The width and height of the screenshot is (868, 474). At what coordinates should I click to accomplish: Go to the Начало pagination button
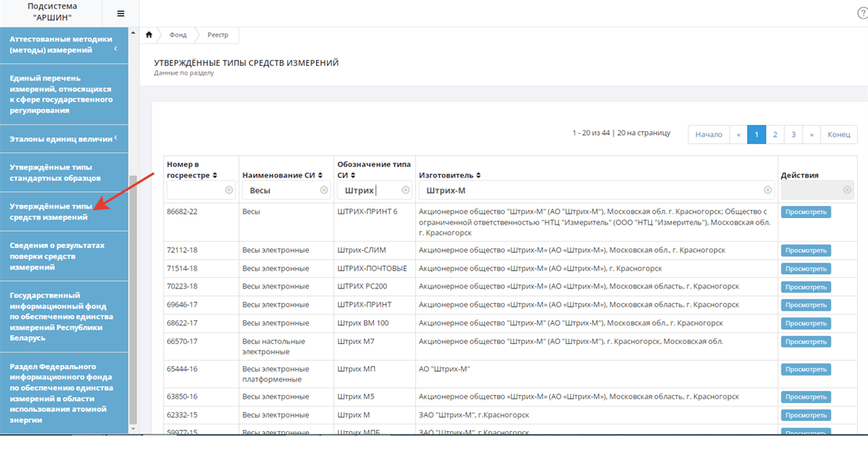pos(709,135)
